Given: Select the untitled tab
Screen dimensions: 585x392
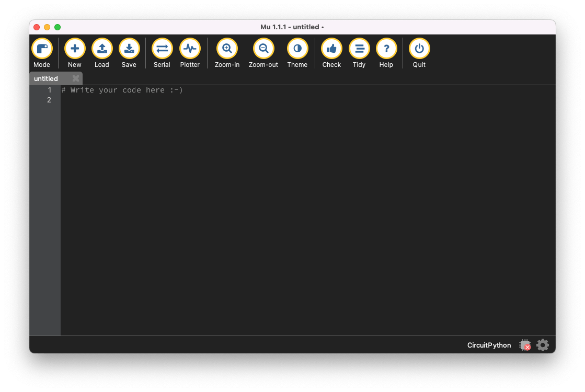Looking at the screenshot, I should (46, 79).
